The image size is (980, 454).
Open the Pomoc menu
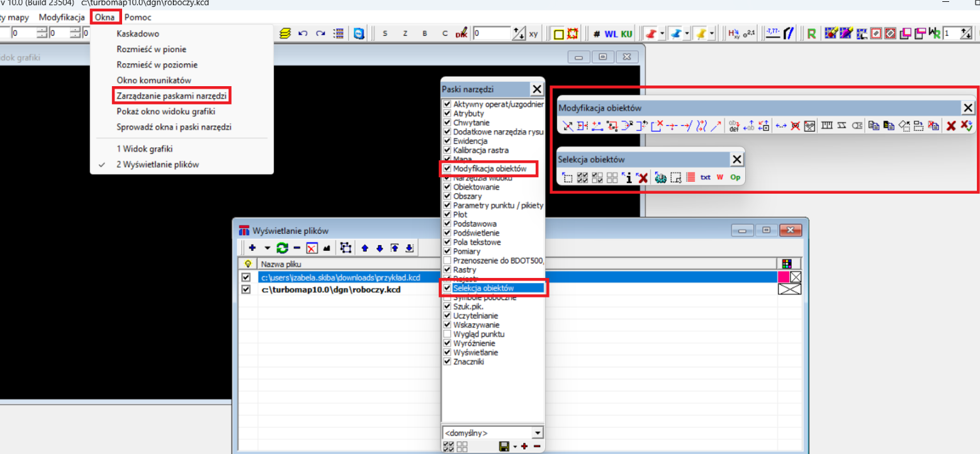pos(138,17)
